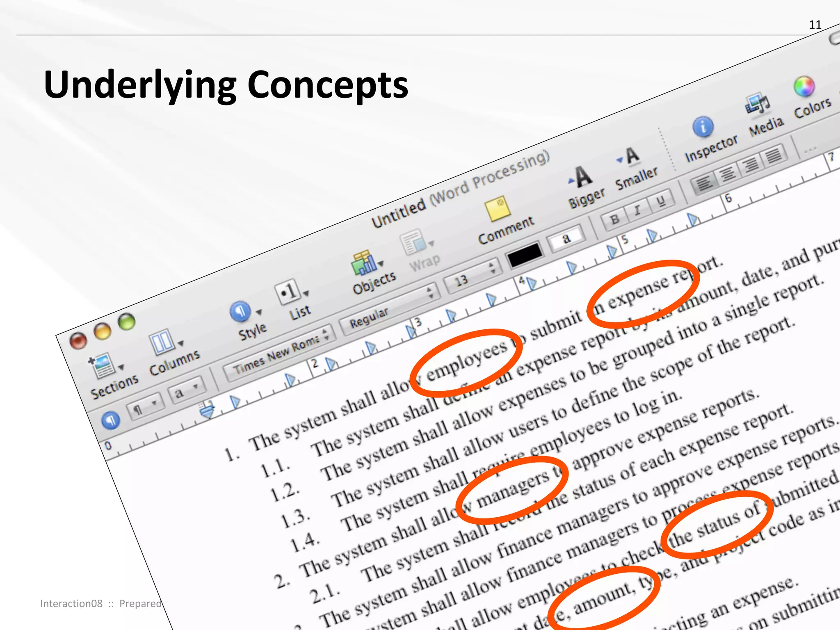Click the tab stop marker near ruler mark 4

532,283
